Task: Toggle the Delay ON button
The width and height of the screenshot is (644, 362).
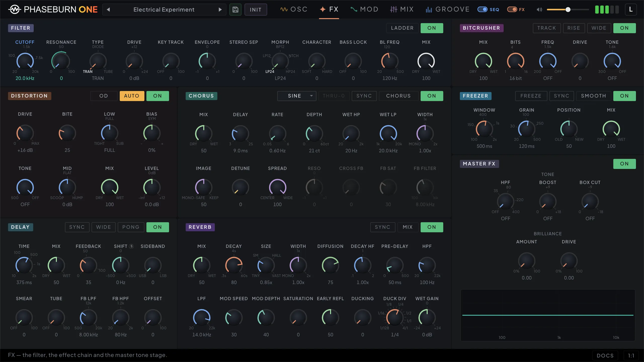Action: point(157,227)
